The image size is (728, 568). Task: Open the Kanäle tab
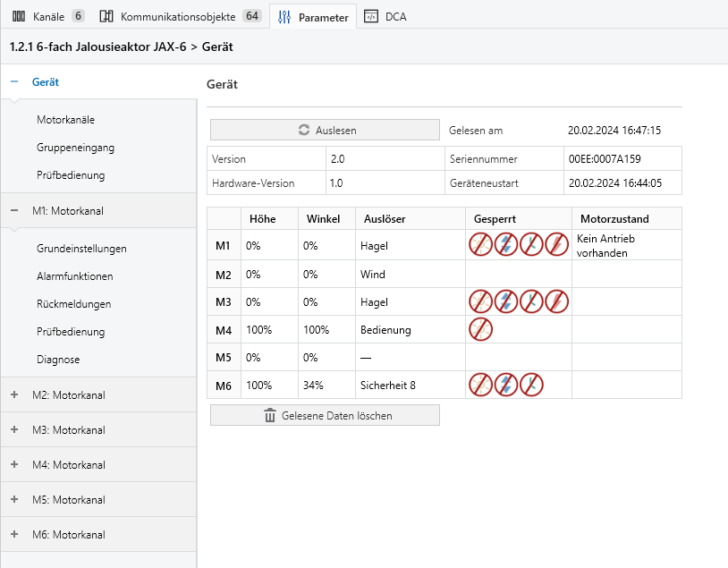pyautogui.click(x=47, y=17)
